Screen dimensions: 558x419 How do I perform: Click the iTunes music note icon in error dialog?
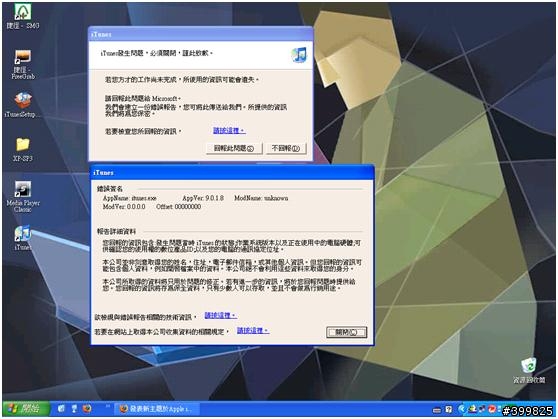coord(299,54)
